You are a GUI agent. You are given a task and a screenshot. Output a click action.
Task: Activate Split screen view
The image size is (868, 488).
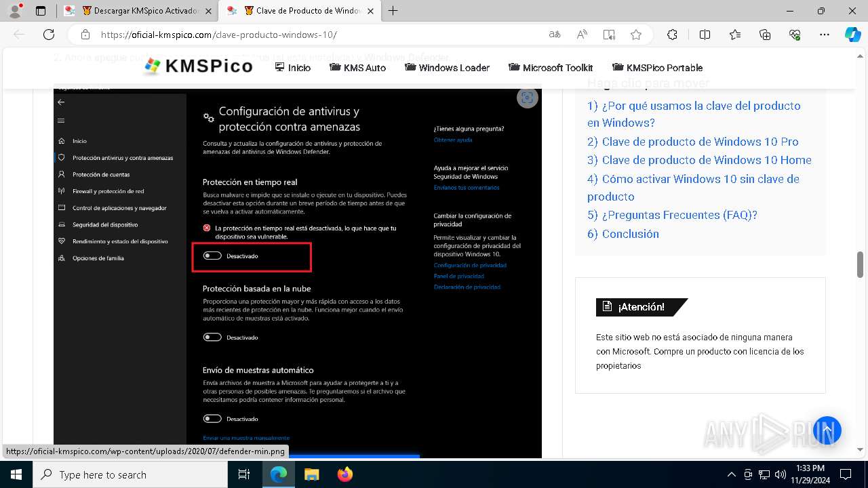tap(705, 35)
